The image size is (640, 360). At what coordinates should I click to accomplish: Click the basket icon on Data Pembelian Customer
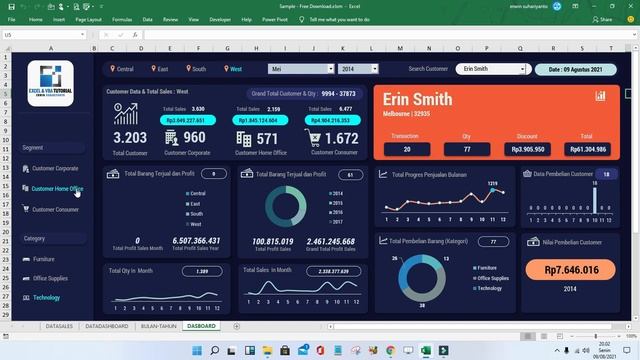pos(527,174)
